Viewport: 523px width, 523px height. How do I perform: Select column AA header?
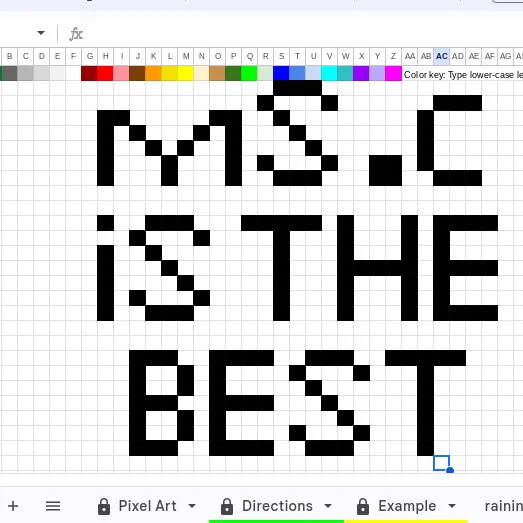[x=410, y=56]
